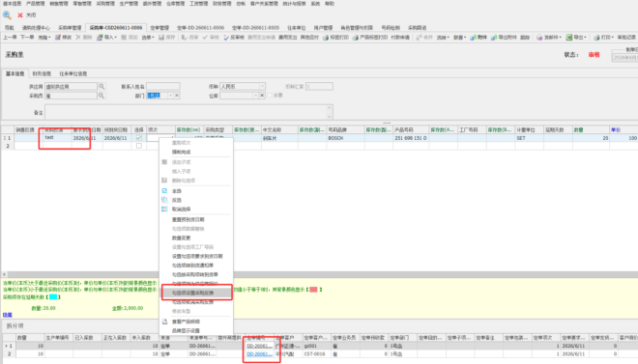Open the 产品管理 menu in the menu bar
The image size is (638, 364).
(x=35, y=3)
